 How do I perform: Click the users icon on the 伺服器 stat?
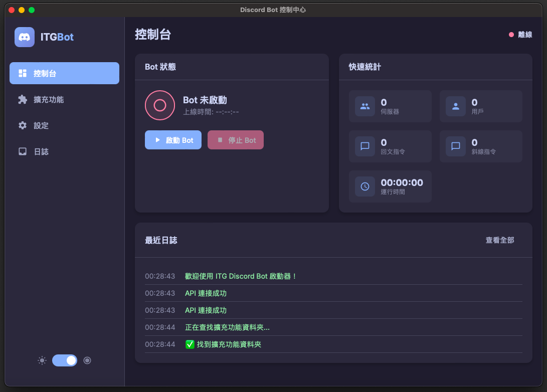[x=364, y=106]
